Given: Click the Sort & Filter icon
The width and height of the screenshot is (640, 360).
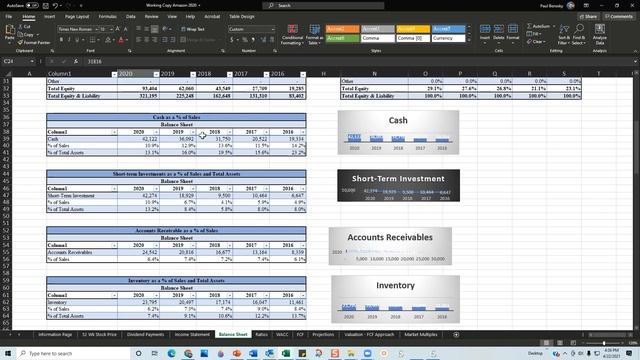Looking at the screenshot, I should (x=564, y=29).
